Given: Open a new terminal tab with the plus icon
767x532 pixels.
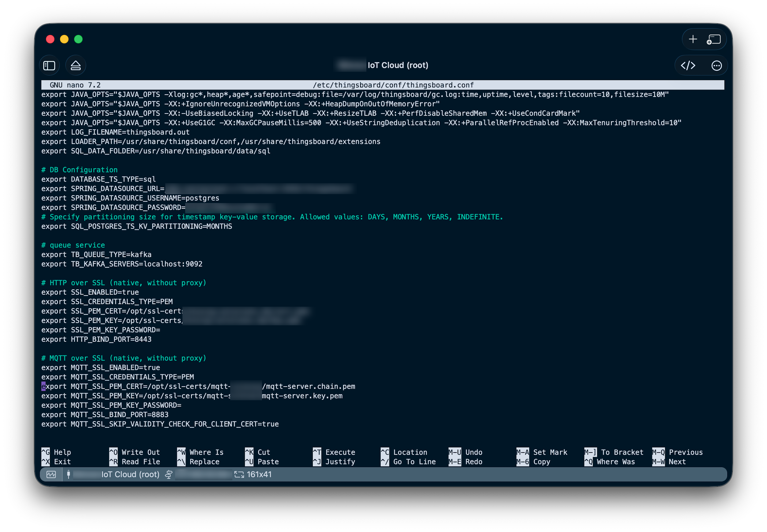Looking at the screenshot, I should tap(693, 39).
